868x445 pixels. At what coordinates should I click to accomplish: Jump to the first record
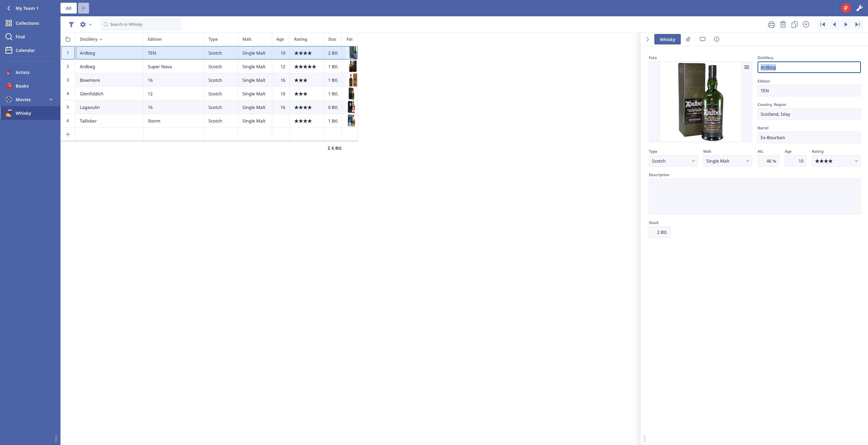[822, 24]
